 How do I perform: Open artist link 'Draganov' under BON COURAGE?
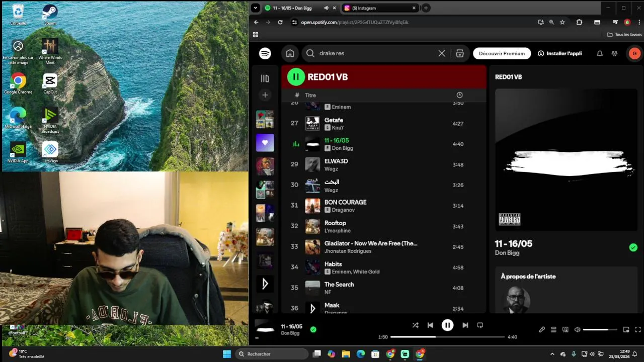tap(344, 210)
